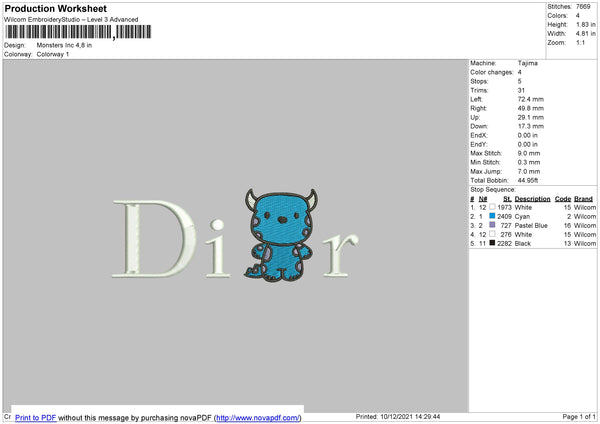Select the Total Bobbin value 44.95ft
Screen dimensions: 600x424
click(528, 180)
